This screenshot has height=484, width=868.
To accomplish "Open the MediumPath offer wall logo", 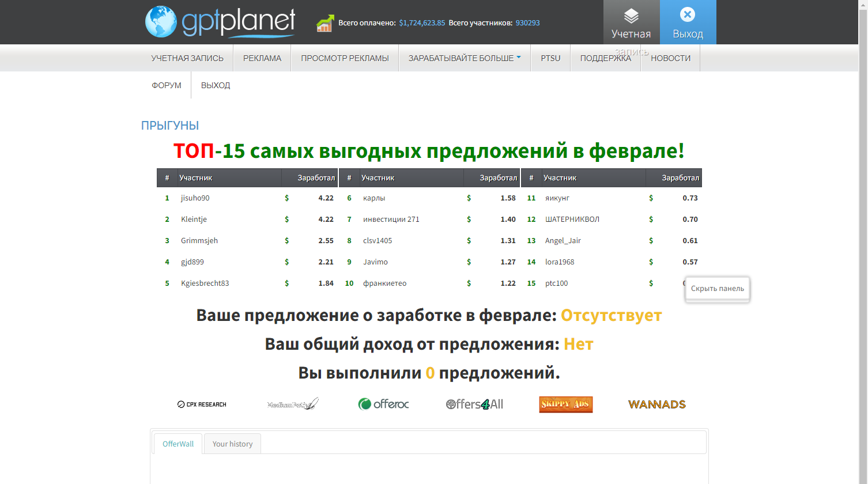I will [x=293, y=404].
